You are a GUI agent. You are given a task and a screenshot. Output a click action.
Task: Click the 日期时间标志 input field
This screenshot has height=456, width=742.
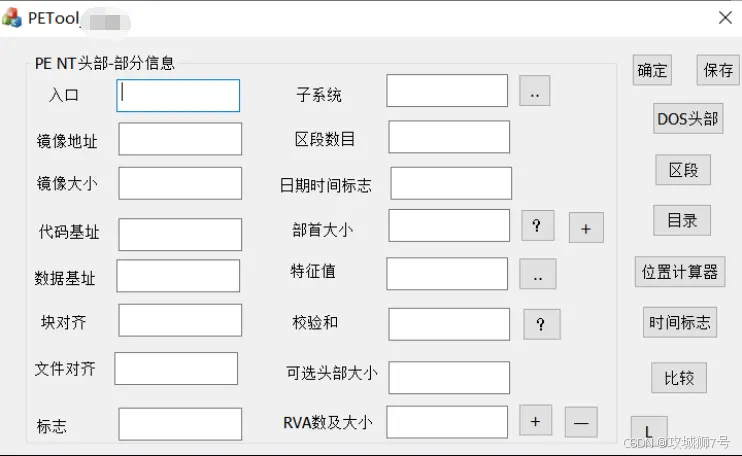[451, 183]
